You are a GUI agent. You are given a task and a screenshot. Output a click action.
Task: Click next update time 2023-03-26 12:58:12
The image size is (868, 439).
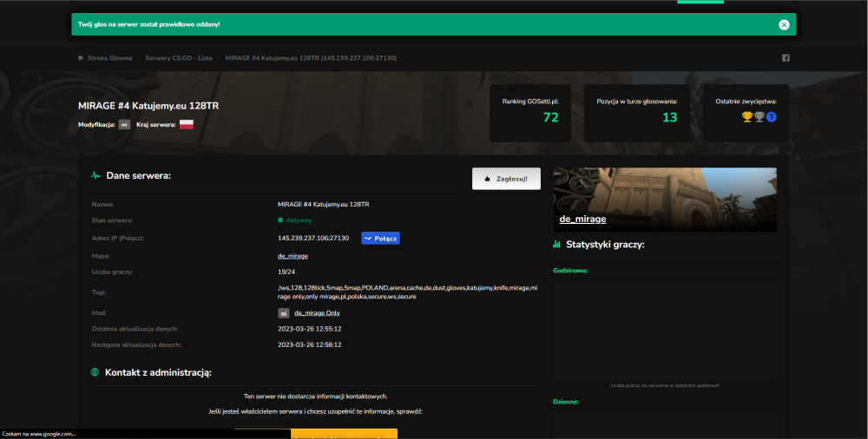[x=310, y=344]
